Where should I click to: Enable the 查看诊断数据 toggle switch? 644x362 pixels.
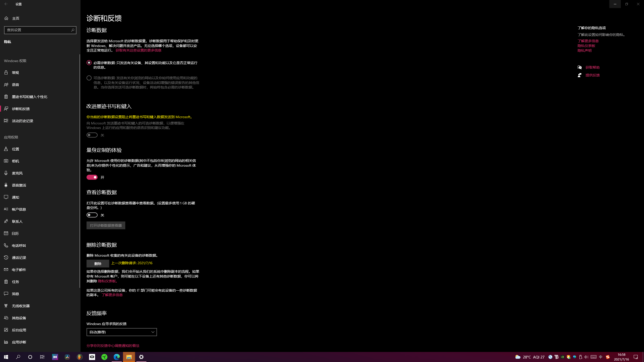[x=92, y=215]
